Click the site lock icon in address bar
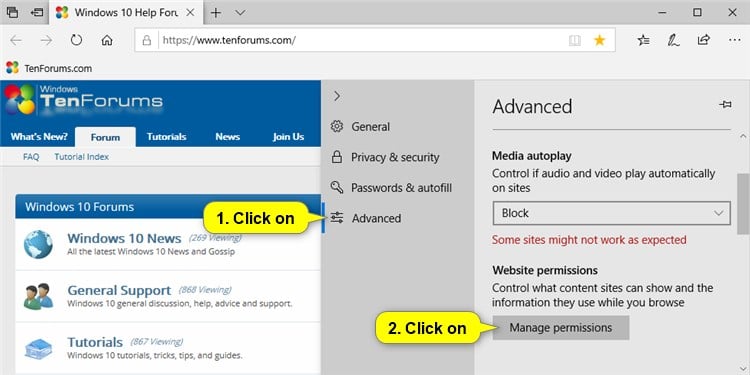The image size is (750, 375). [147, 40]
